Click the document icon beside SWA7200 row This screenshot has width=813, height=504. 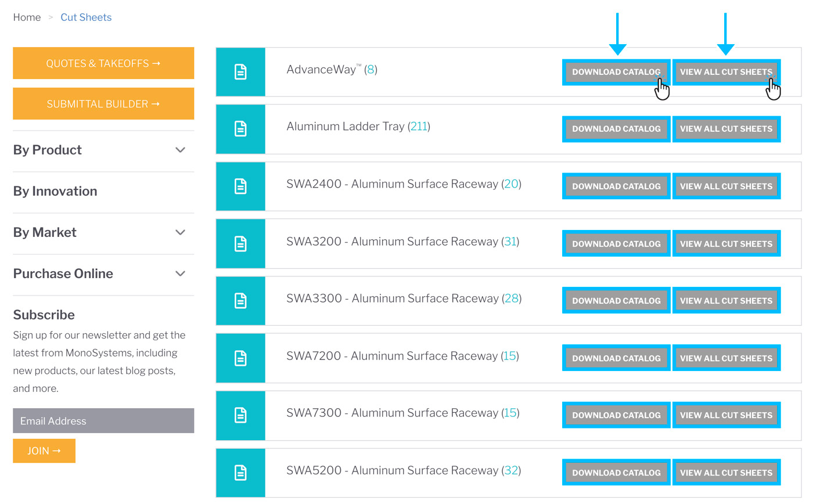pyautogui.click(x=240, y=358)
